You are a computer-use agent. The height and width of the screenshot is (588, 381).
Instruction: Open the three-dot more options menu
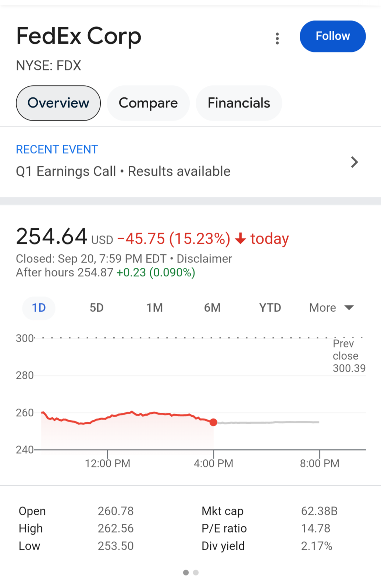point(277,38)
